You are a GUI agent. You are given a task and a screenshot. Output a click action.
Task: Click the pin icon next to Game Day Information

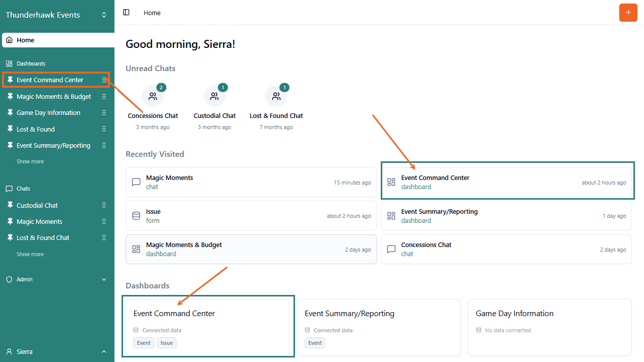pyautogui.click(x=10, y=113)
